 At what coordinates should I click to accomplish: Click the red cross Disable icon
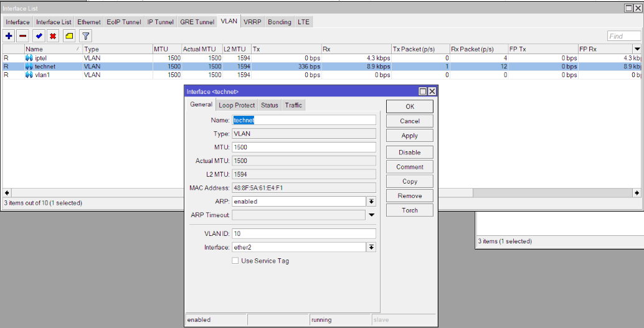[x=53, y=36]
